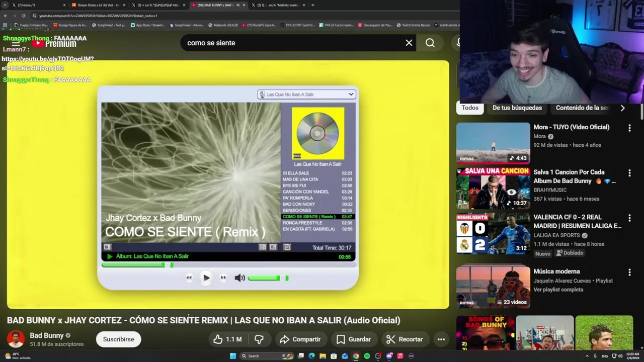Subscribe to Bad Bunny with Suscribirse

tap(119, 339)
